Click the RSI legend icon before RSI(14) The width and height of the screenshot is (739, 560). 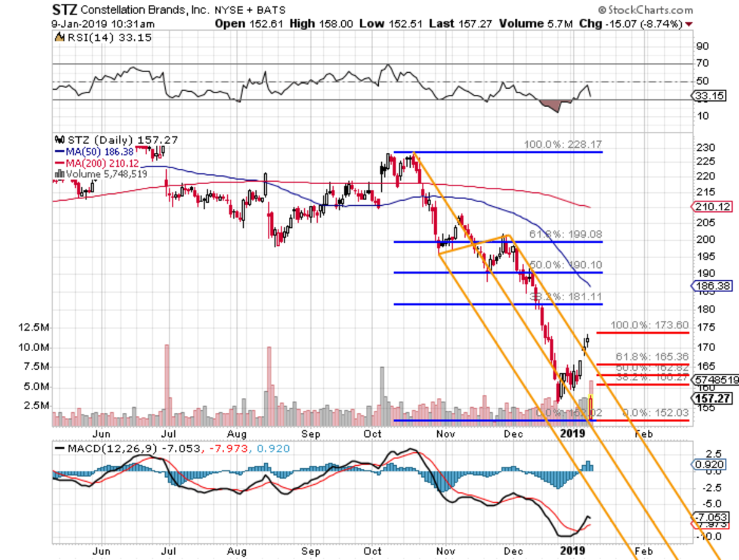click(60, 38)
